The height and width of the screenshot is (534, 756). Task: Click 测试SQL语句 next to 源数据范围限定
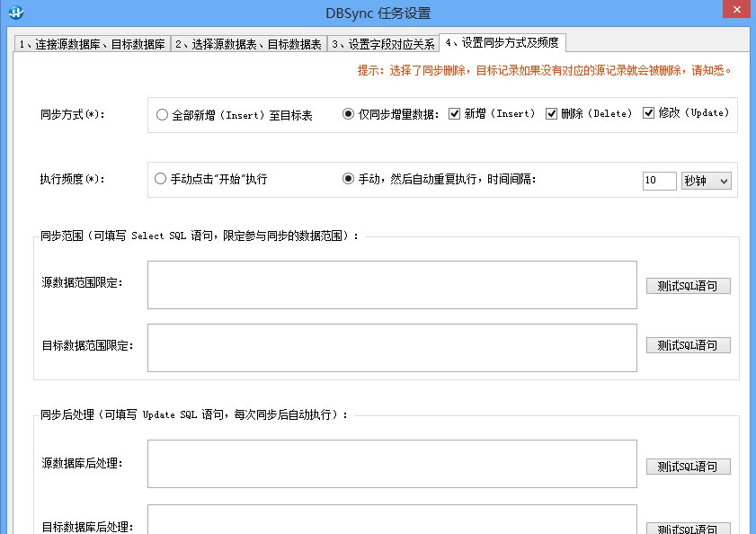(688, 285)
